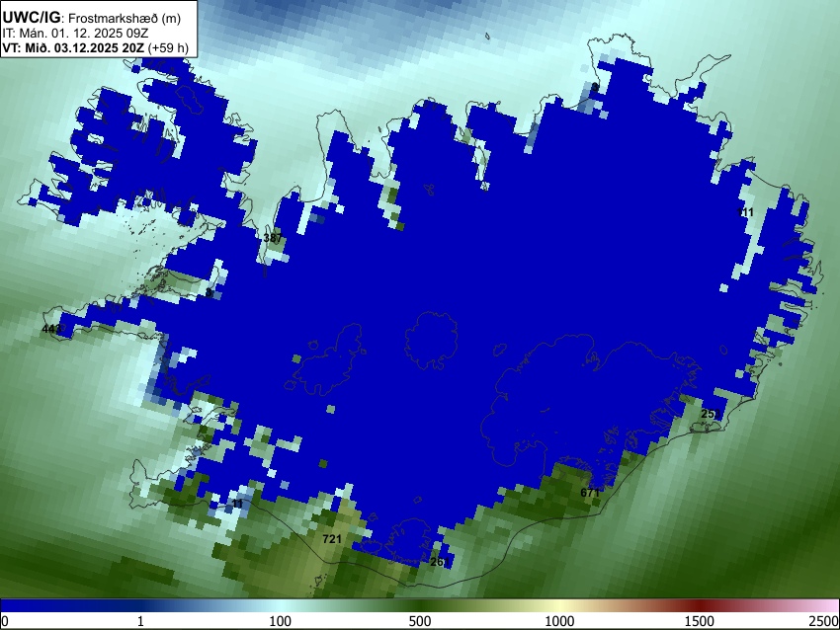This screenshot has height=630, width=840.
Task: Click the station value '111' in the east
Action: [x=745, y=212]
